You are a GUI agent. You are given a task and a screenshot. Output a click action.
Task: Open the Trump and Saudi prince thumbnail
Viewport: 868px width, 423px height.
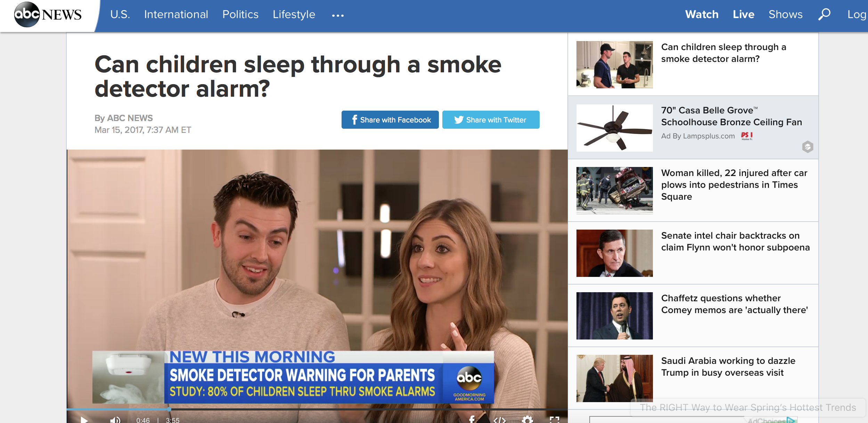point(614,378)
